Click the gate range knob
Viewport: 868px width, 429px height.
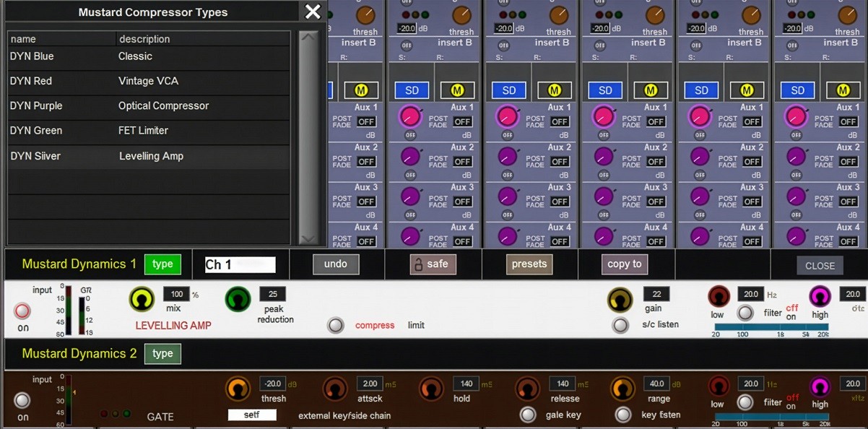[x=622, y=389]
